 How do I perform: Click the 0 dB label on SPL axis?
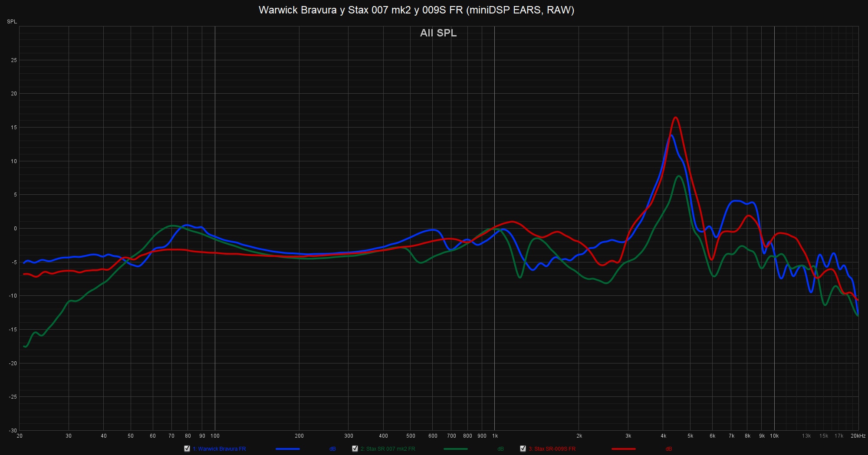tap(15, 229)
